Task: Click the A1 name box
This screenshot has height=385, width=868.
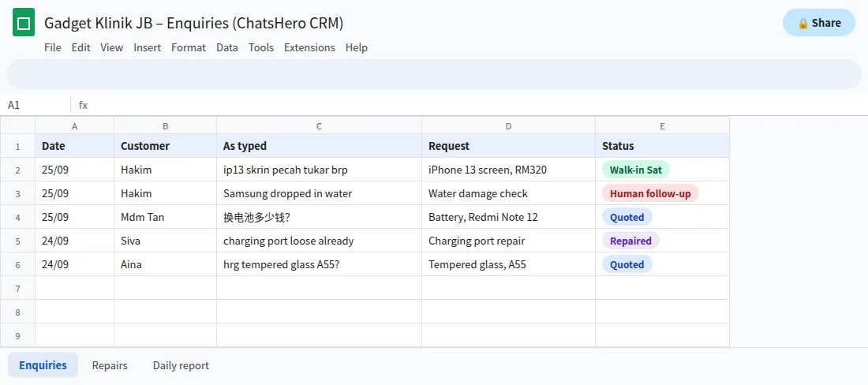Action: pyautogui.click(x=36, y=105)
